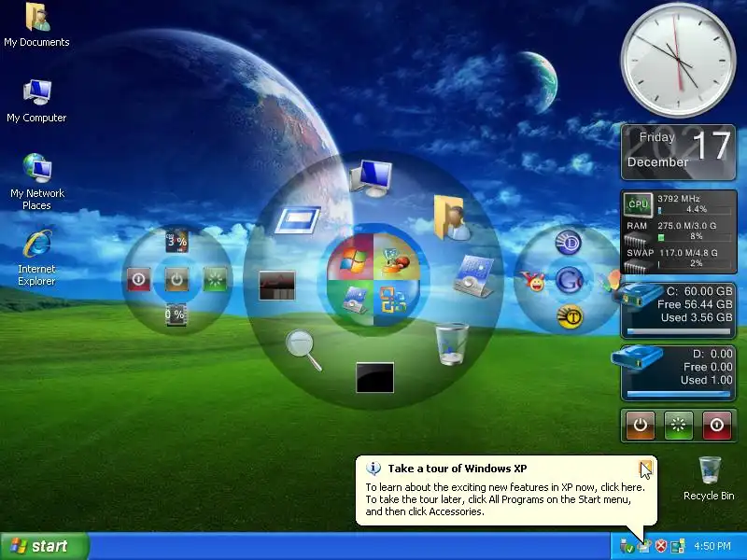Launch Internet Explorer from the desktop

36,258
